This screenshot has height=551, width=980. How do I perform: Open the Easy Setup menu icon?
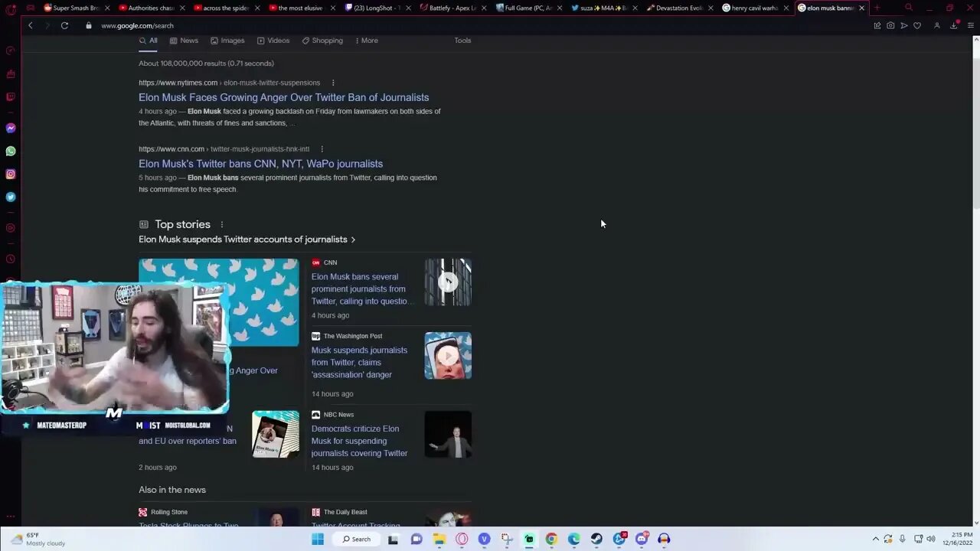pyautogui.click(x=971, y=25)
